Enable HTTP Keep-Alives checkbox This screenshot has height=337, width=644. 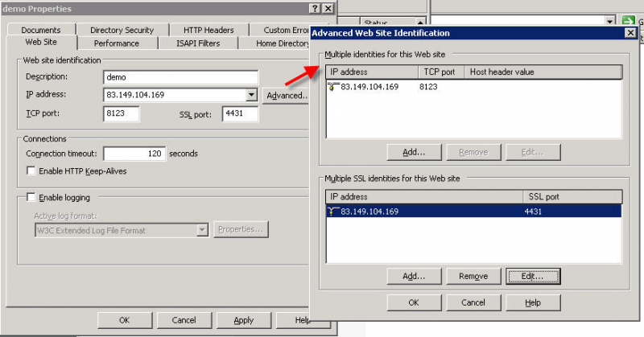(31, 171)
